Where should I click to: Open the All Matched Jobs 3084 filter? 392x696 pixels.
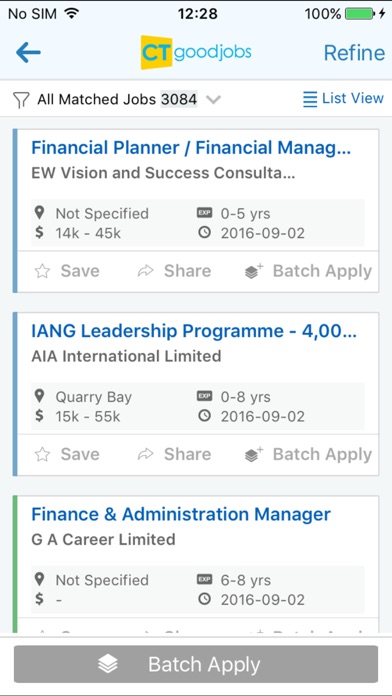tap(117, 99)
